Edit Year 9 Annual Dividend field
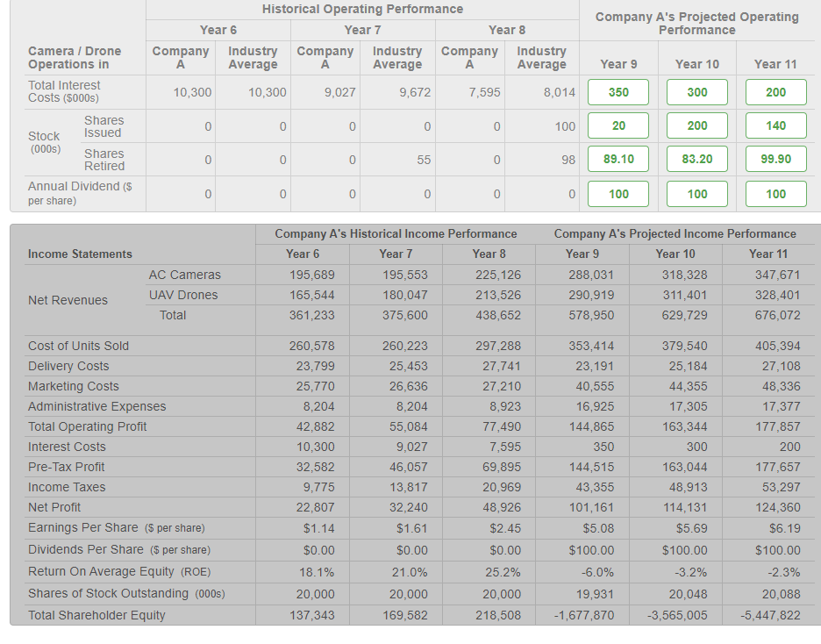821x644 pixels. [x=618, y=194]
